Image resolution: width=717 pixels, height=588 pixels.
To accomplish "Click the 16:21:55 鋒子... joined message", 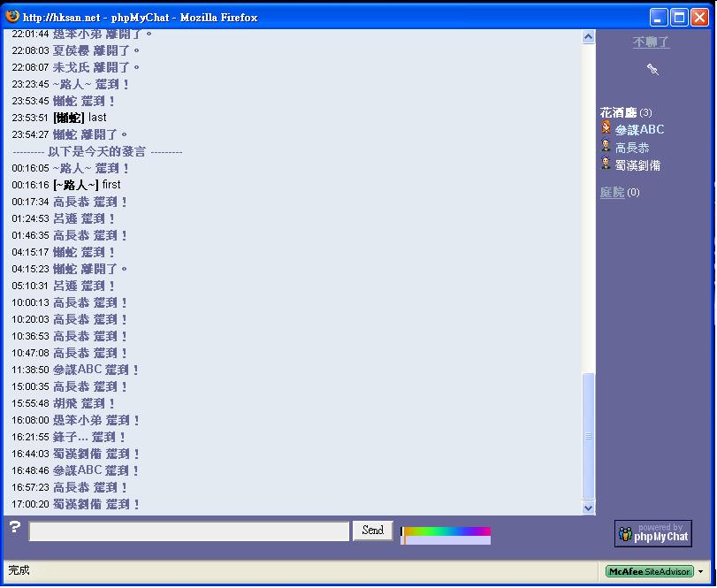I will pyautogui.click(x=69, y=437).
